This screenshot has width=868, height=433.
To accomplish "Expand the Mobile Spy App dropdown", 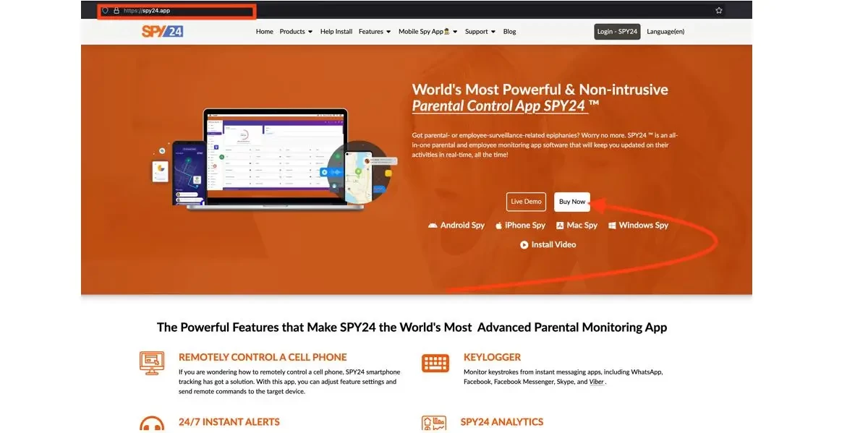I will (x=428, y=32).
